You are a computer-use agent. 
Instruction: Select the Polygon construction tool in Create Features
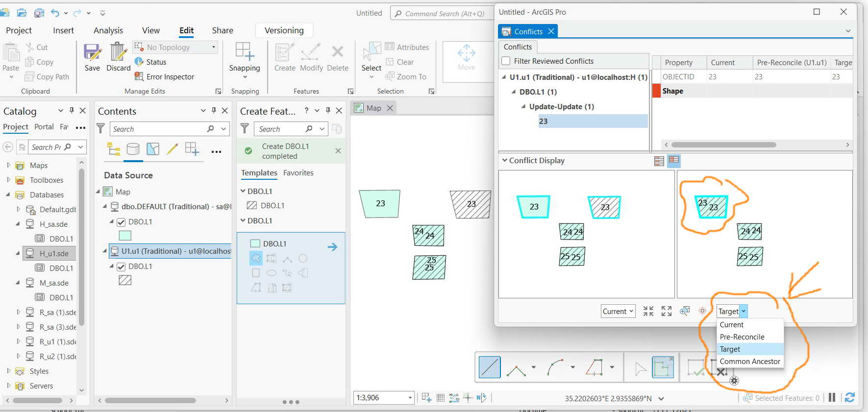256,258
